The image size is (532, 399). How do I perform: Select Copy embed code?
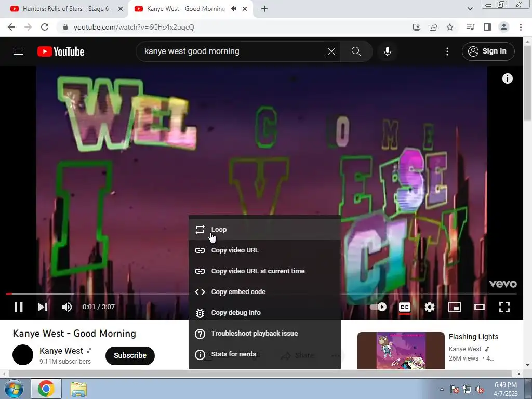tap(264, 292)
